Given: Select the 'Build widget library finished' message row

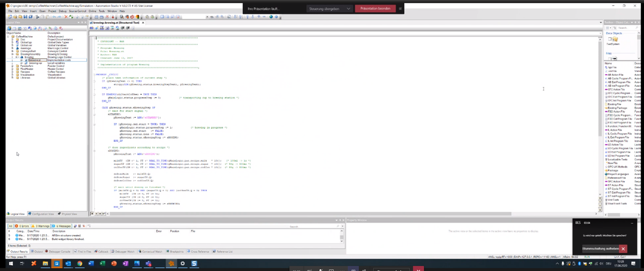Looking at the screenshot, I should [175, 239].
